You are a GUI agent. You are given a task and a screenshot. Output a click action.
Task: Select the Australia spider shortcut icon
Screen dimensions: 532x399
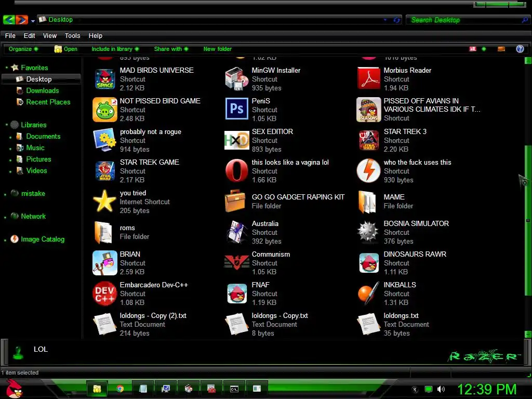point(236,232)
